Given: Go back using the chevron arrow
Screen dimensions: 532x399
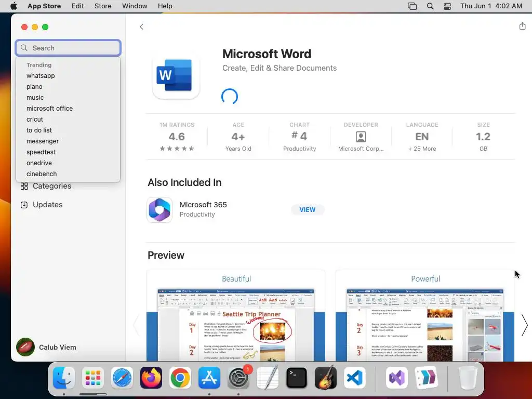Looking at the screenshot, I should pyautogui.click(x=141, y=27).
